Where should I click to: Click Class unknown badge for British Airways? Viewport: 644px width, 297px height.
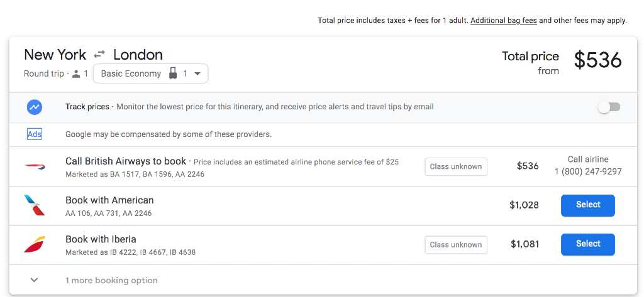click(x=456, y=166)
